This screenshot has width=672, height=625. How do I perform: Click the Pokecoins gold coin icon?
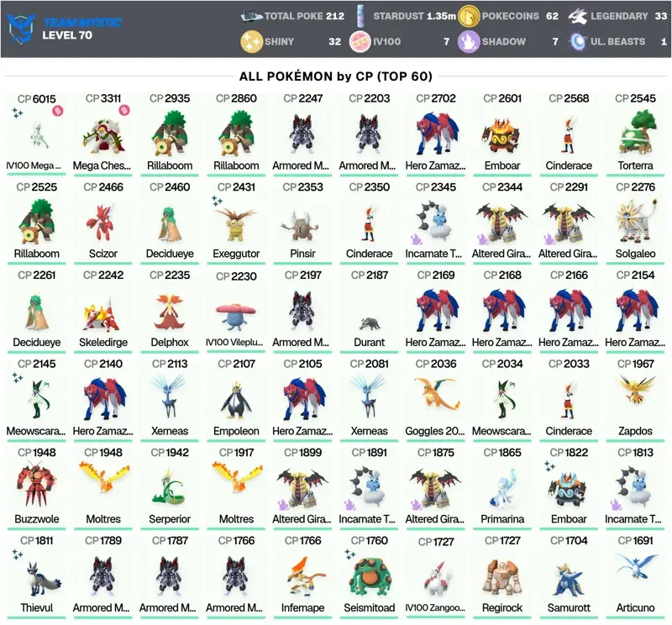[x=469, y=16]
